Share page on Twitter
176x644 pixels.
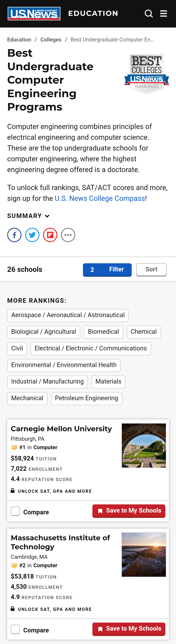[x=32, y=235]
